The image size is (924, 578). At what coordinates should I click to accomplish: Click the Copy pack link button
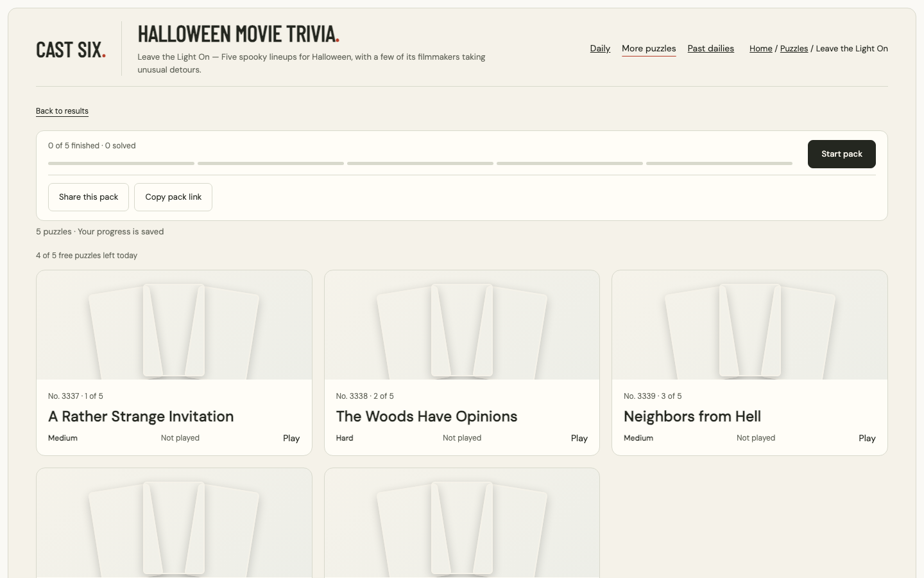click(x=173, y=197)
